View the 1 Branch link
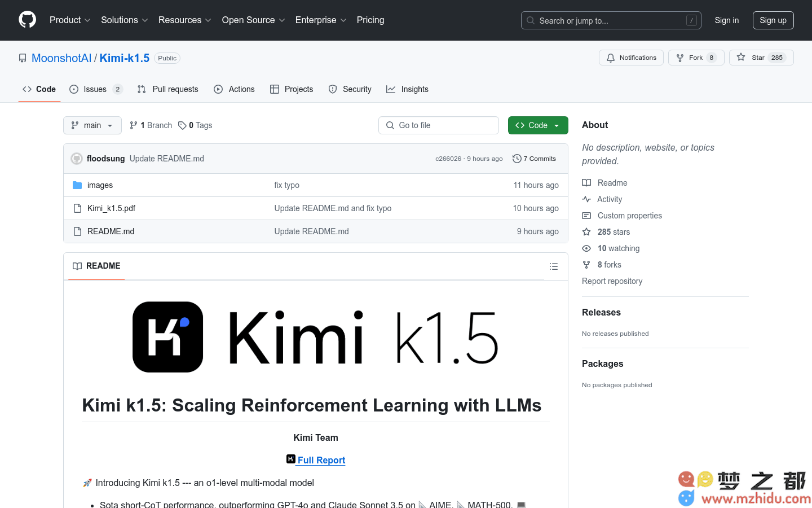The width and height of the screenshot is (812, 508). [x=151, y=125]
